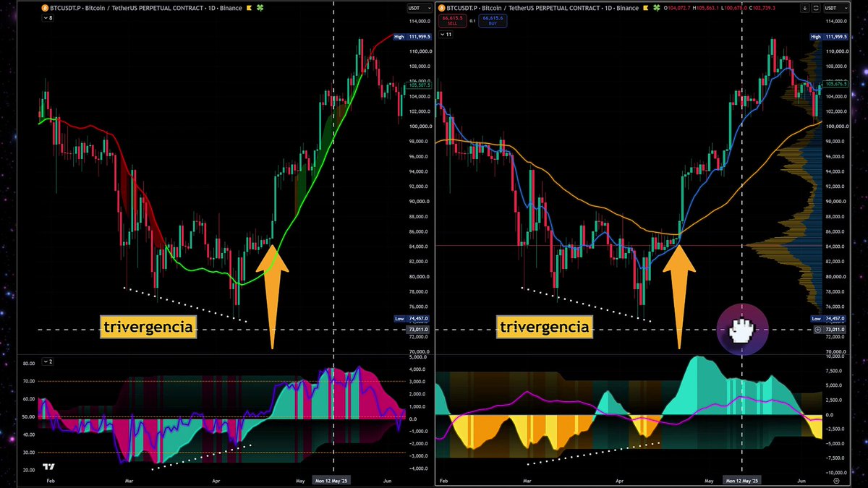Click the green clover icon in left chart header
This screenshot has width=868, height=488.
click(x=262, y=8)
